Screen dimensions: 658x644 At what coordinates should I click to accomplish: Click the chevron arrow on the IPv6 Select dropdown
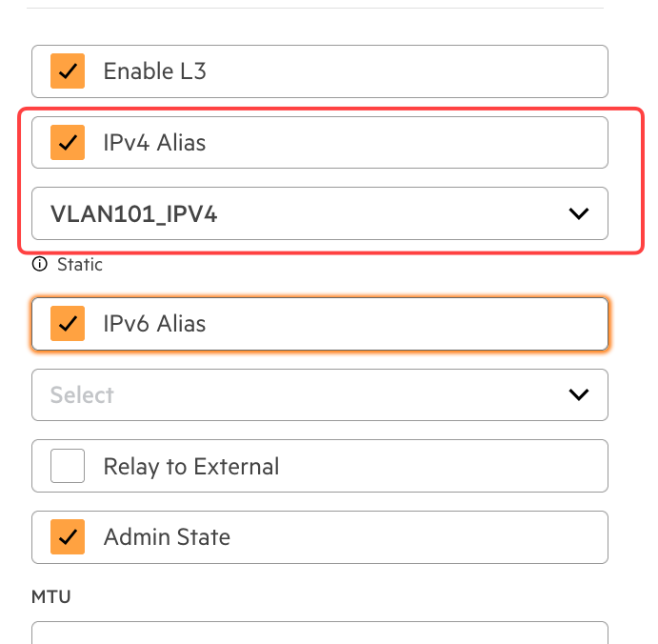click(578, 394)
